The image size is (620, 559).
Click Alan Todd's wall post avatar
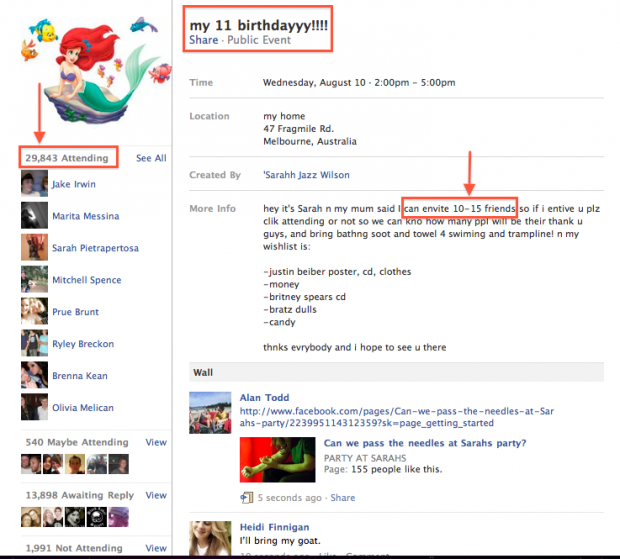coord(210,413)
